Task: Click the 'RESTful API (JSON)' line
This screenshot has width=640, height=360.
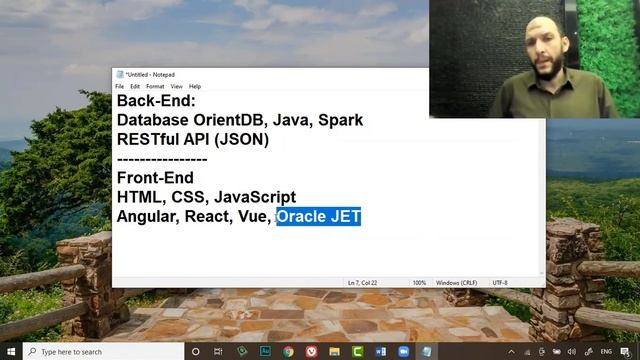Action: 193,140
